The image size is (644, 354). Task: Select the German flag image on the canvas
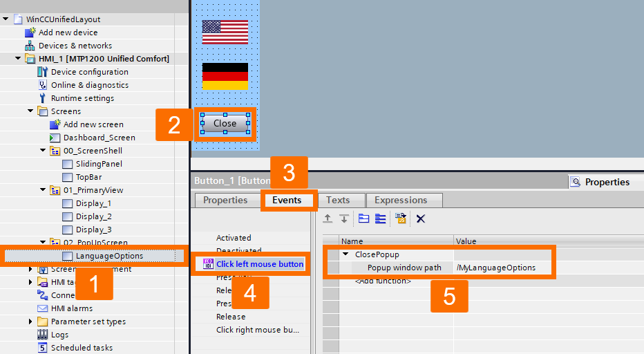pos(225,76)
